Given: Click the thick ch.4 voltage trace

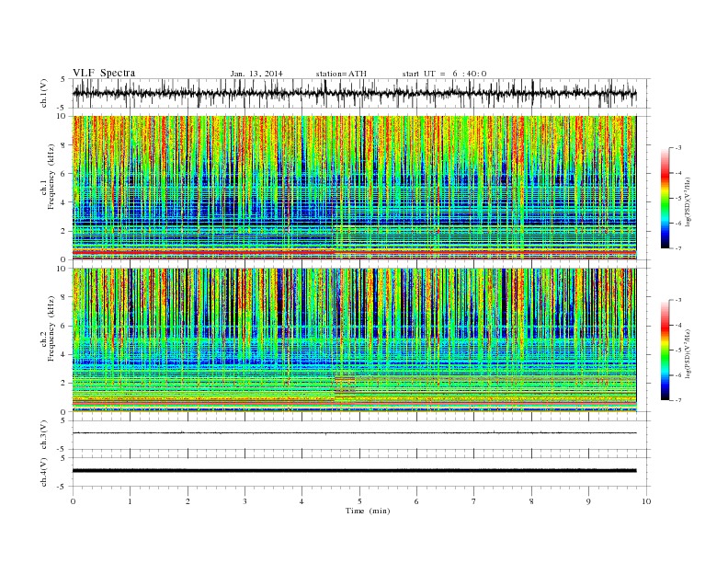Looking at the screenshot, I should pyautogui.click(x=354, y=471).
